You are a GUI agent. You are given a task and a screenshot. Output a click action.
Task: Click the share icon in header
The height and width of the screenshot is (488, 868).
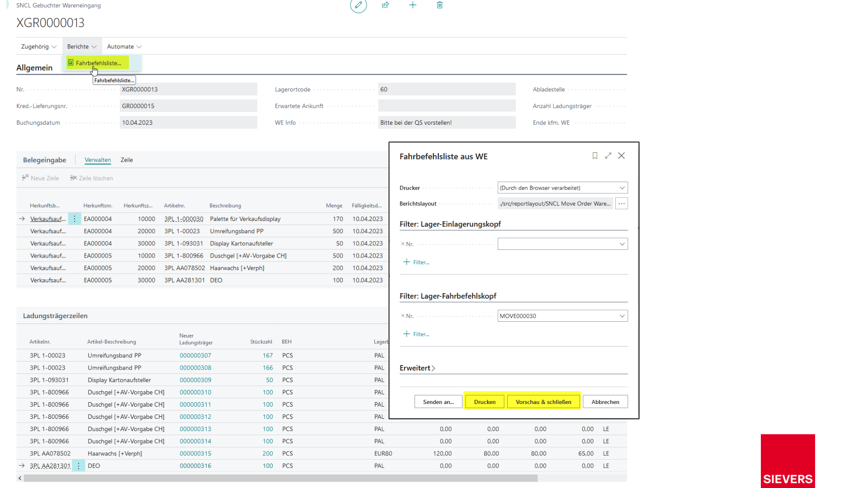pyautogui.click(x=385, y=5)
